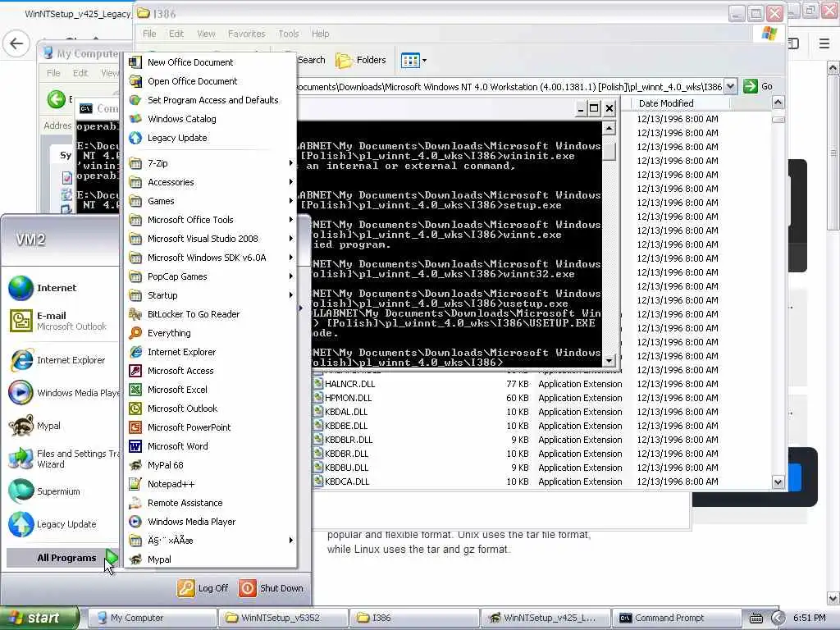
Task: Open MyPal 68 browser
Action: (211, 465)
